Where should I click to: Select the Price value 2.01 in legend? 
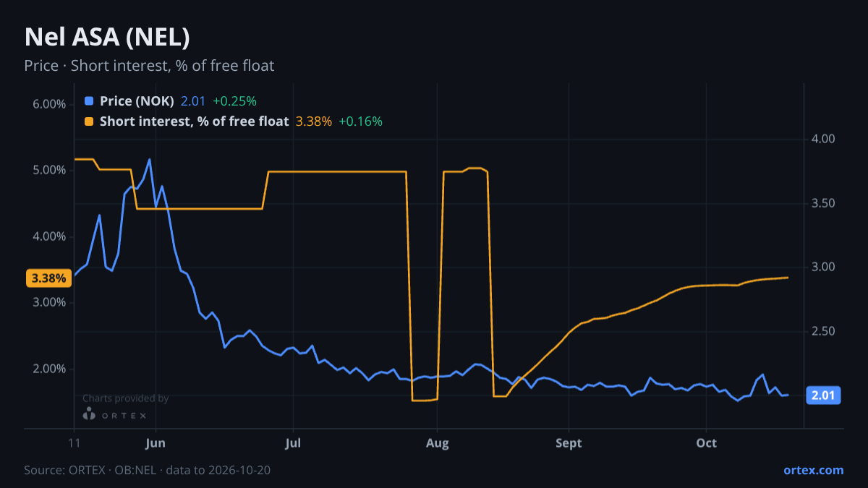point(193,101)
